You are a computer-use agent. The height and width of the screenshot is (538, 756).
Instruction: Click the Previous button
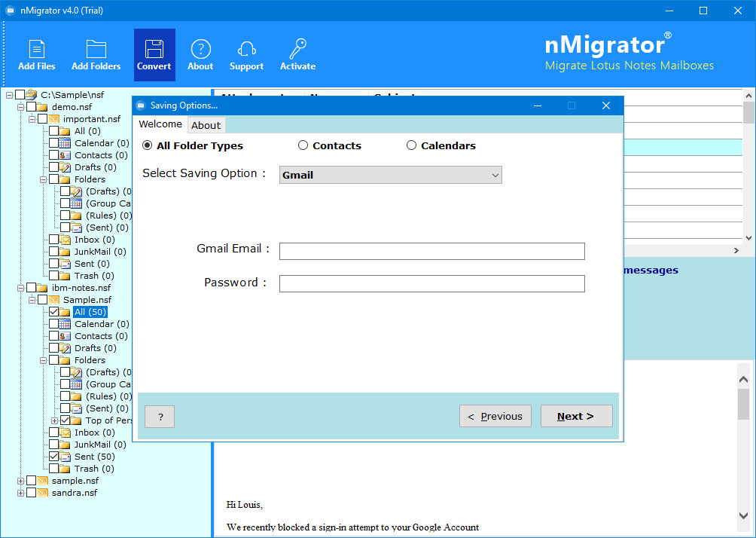[x=495, y=417]
